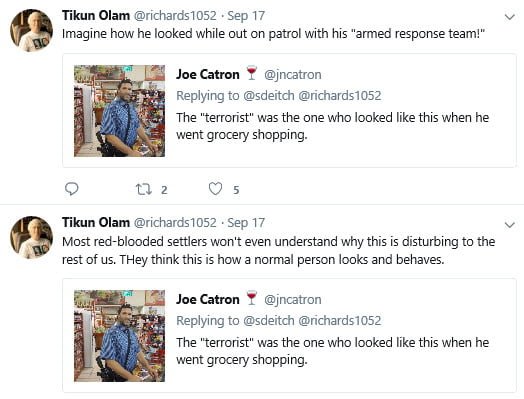The height and width of the screenshot is (399, 524).
Task: Open photo thumbnail in second quoted tweet
Action: tap(119, 336)
